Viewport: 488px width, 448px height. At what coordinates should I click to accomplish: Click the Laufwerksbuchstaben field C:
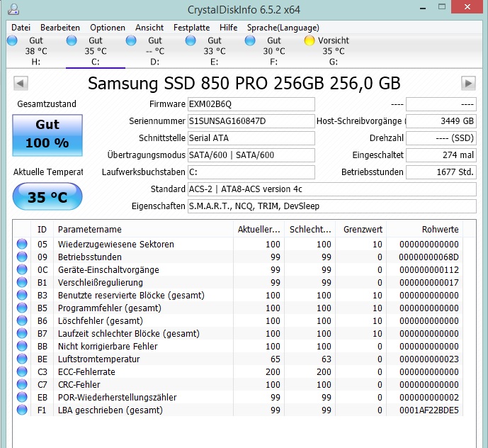point(251,172)
